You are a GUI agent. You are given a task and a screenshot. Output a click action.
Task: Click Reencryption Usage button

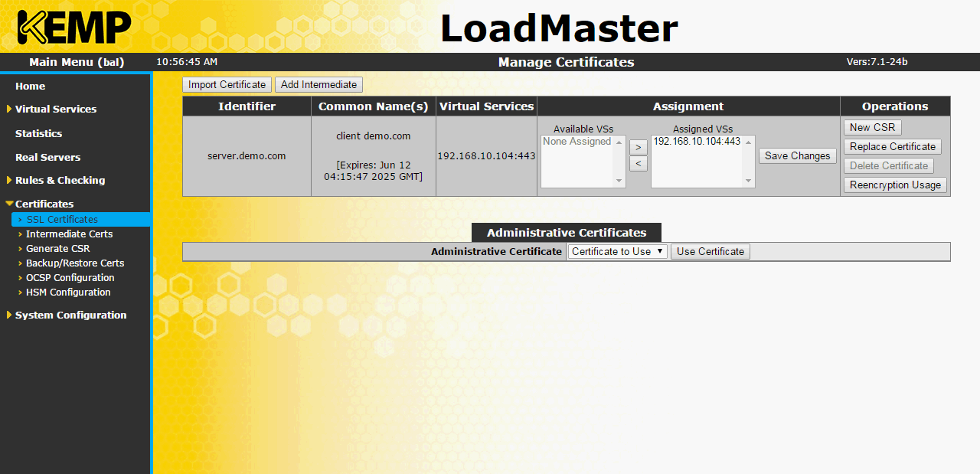pos(895,185)
